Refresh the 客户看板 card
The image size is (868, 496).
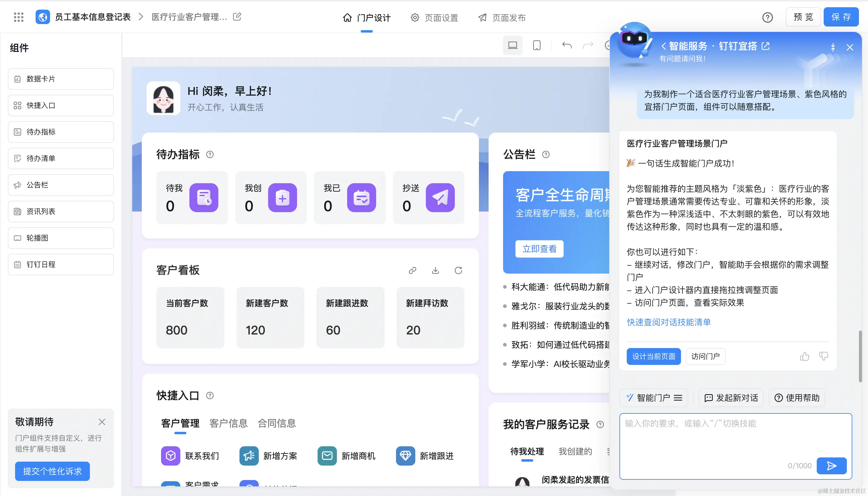458,271
